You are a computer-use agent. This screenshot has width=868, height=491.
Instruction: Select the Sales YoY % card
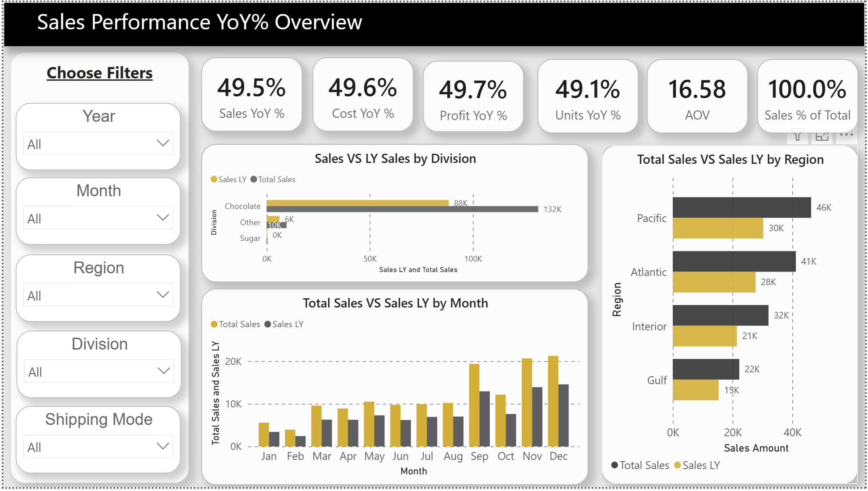[x=252, y=95]
